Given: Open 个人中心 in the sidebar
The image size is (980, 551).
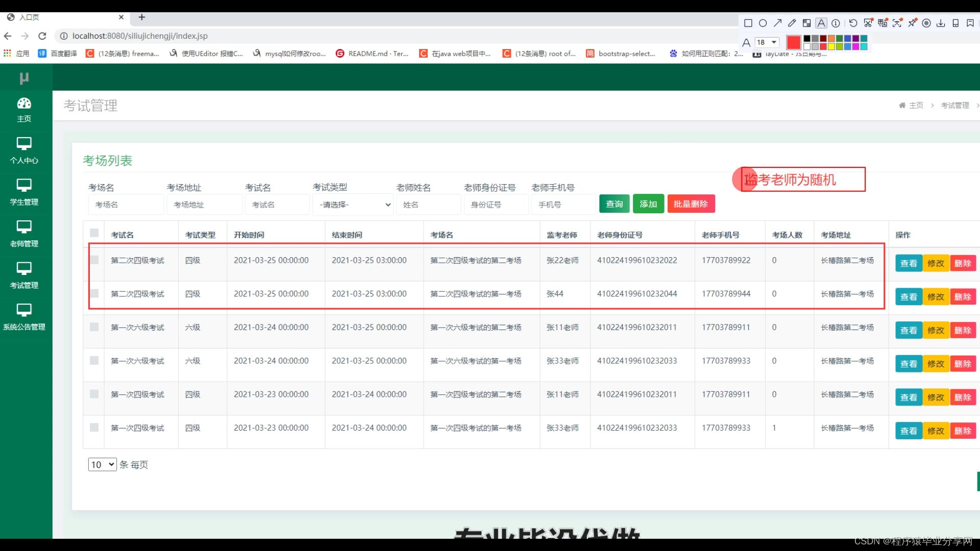Looking at the screenshot, I should coord(24,151).
